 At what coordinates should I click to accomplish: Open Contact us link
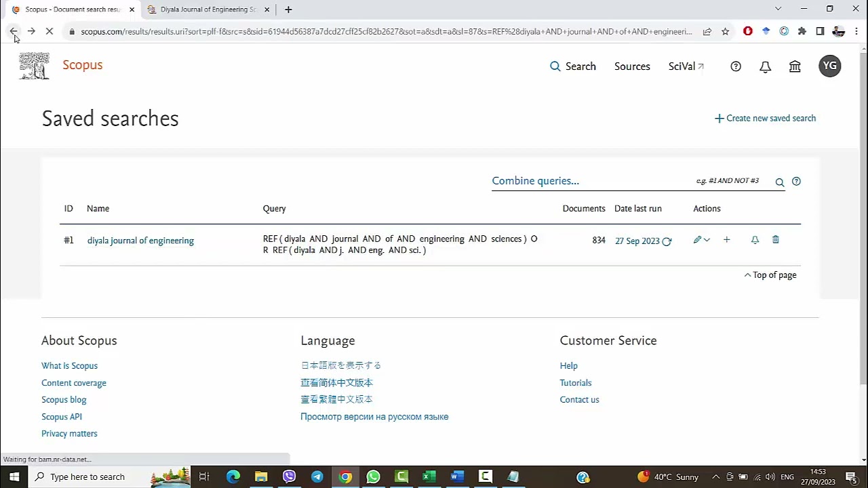click(x=579, y=400)
